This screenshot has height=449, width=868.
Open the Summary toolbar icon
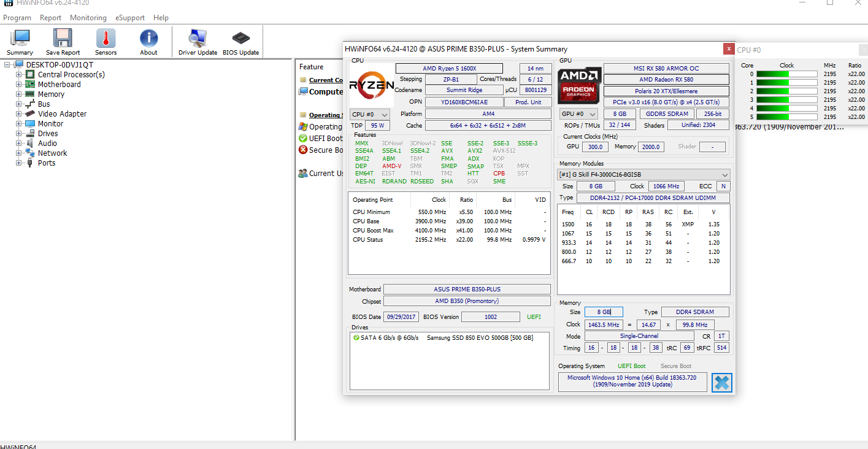tap(20, 39)
